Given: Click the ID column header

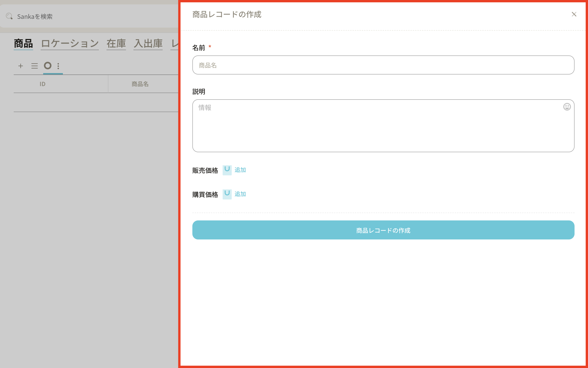Looking at the screenshot, I should (x=43, y=84).
